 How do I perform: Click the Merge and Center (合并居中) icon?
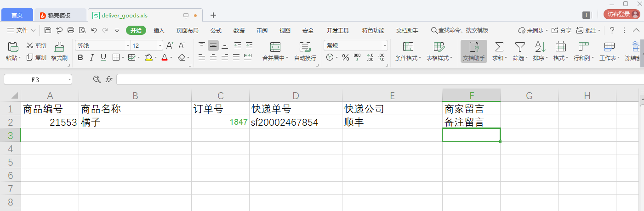click(275, 47)
